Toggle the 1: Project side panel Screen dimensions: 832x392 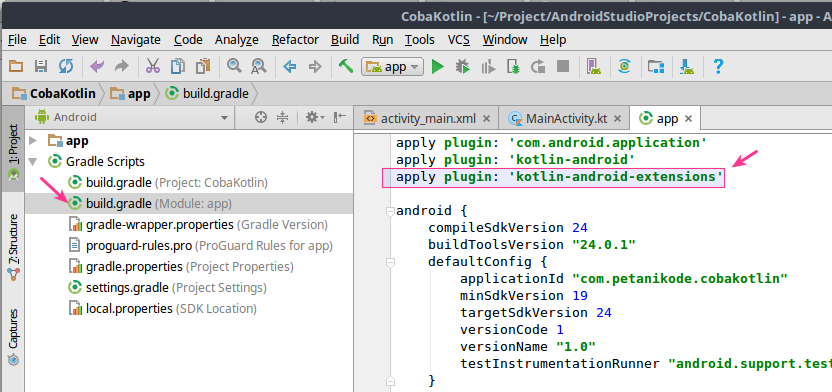coord(13,150)
